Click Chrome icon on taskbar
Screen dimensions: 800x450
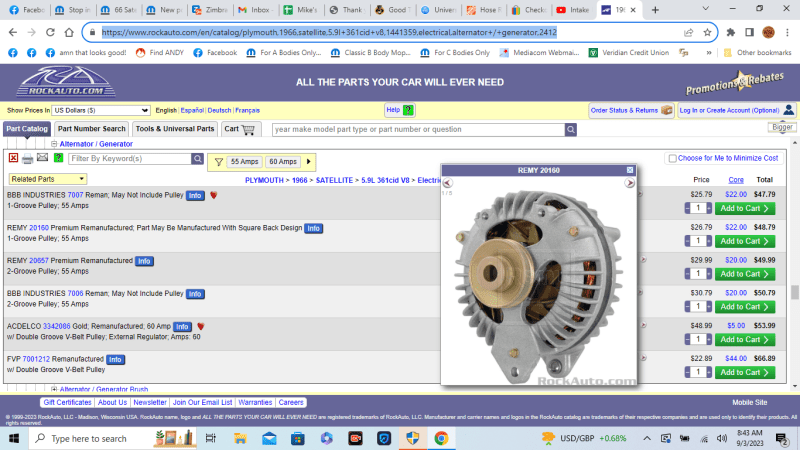[441, 438]
